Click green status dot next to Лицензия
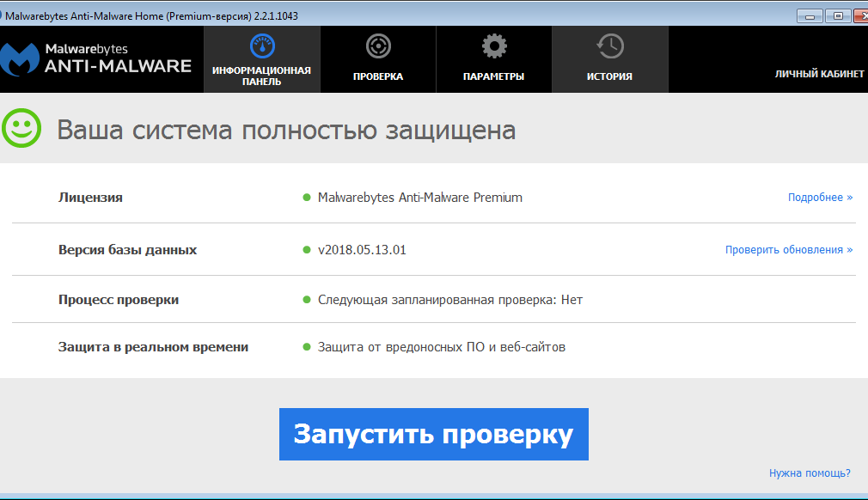 307,198
